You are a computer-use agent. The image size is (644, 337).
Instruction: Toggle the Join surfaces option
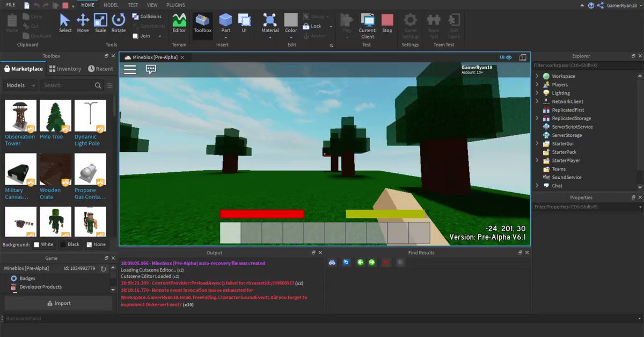[141, 36]
